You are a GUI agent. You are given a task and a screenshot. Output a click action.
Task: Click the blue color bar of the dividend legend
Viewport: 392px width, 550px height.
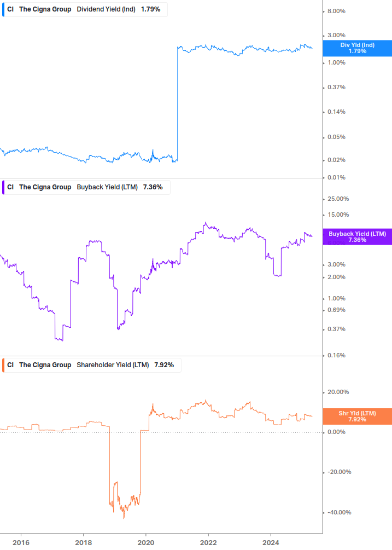pyautogui.click(x=3, y=9)
